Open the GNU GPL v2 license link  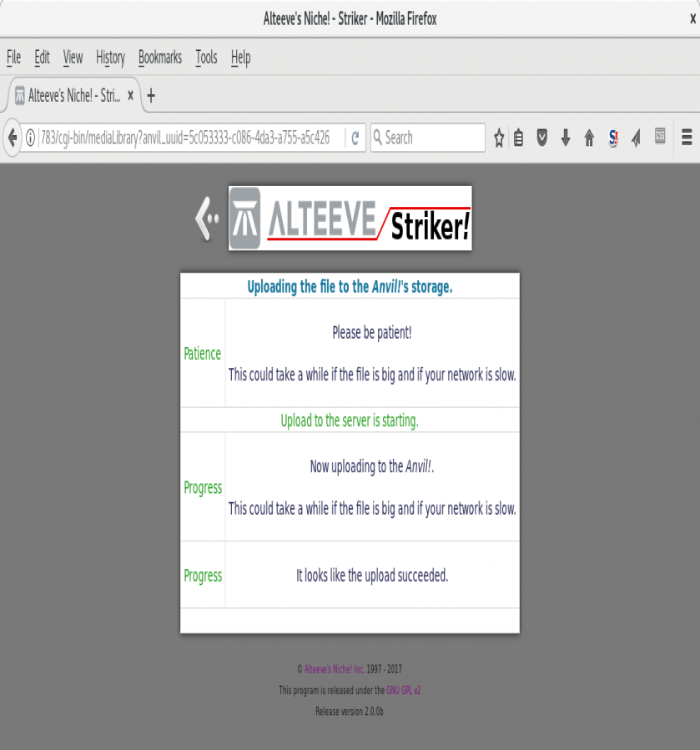409,690
